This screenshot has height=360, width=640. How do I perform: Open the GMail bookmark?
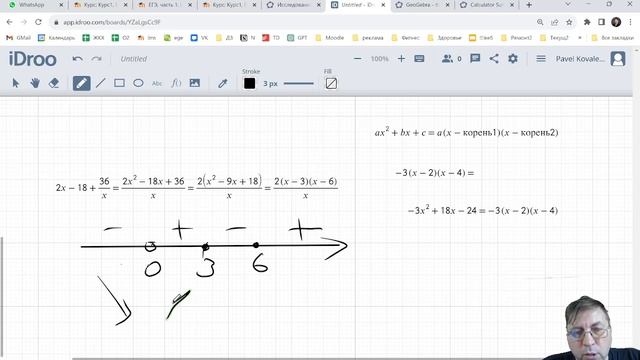tap(18, 38)
